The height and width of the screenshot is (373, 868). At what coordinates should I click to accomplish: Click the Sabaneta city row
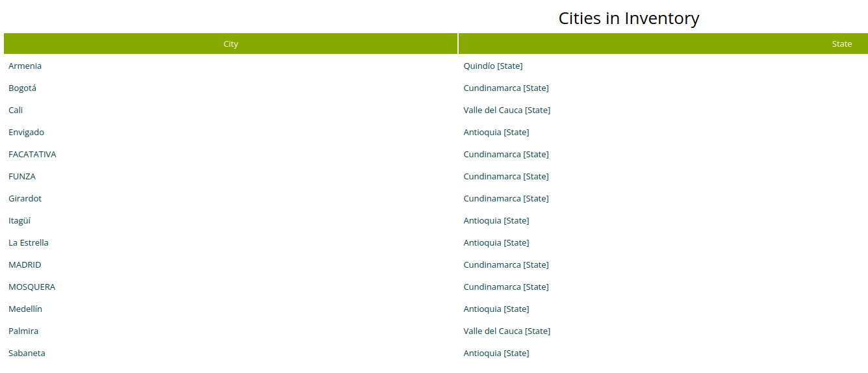point(27,354)
